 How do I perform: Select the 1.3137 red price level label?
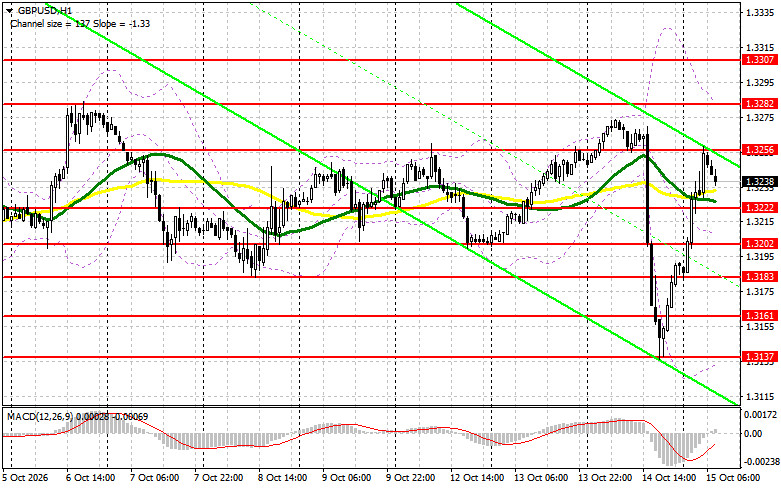pyautogui.click(x=760, y=357)
